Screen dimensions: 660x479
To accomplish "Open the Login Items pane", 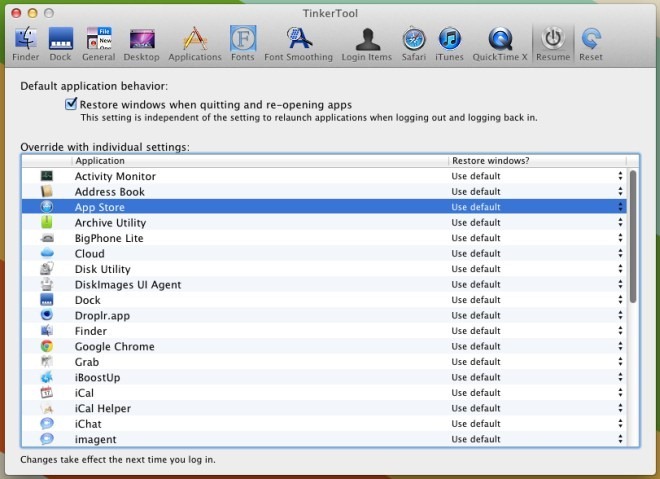I will coord(367,44).
